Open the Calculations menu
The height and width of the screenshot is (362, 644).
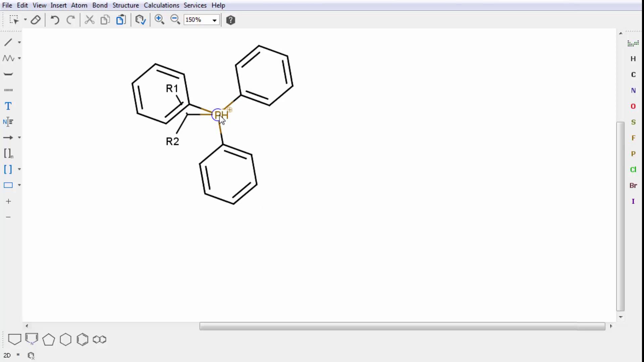click(x=161, y=5)
